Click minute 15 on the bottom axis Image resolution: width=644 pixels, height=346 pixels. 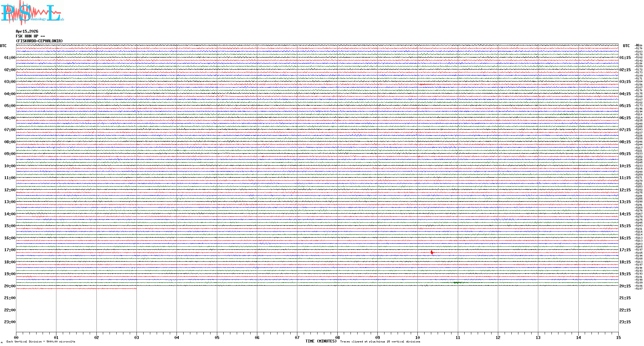click(618, 337)
